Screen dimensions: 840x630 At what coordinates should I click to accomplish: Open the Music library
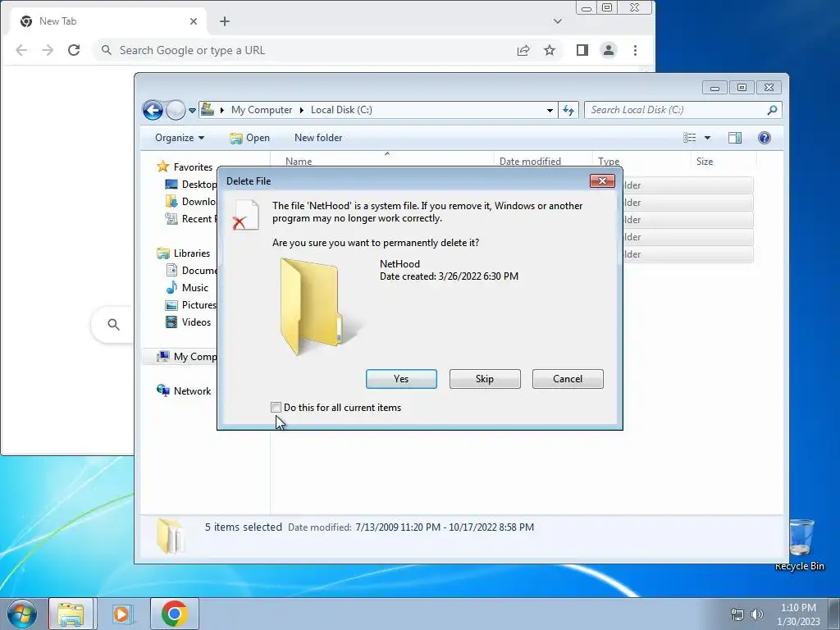(x=187, y=288)
